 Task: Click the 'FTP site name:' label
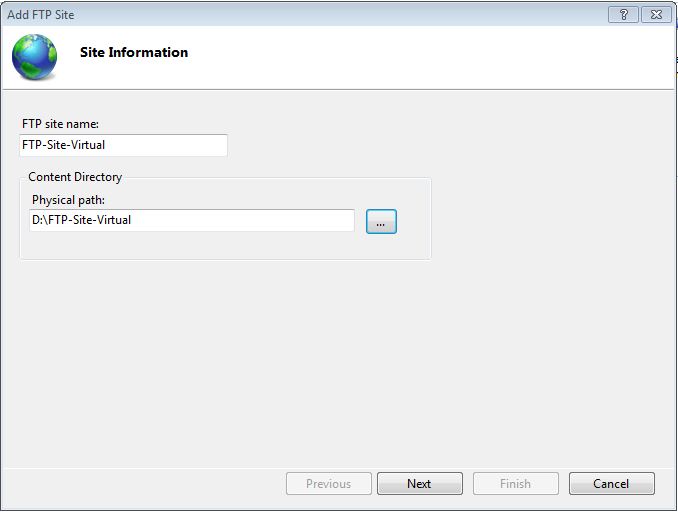[x=61, y=124]
